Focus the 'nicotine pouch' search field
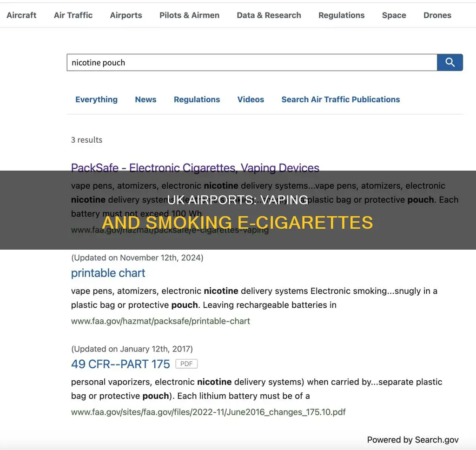The image size is (476, 450). coord(252,63)
